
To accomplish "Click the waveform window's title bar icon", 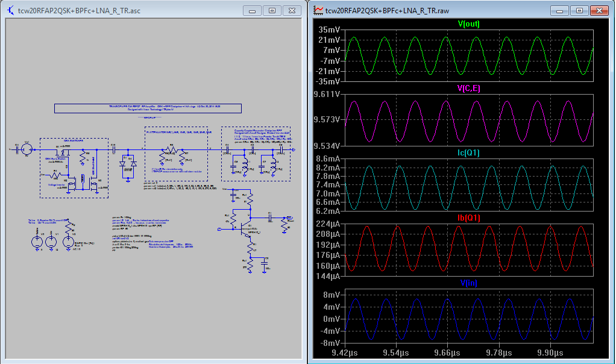I will [318, 10].
